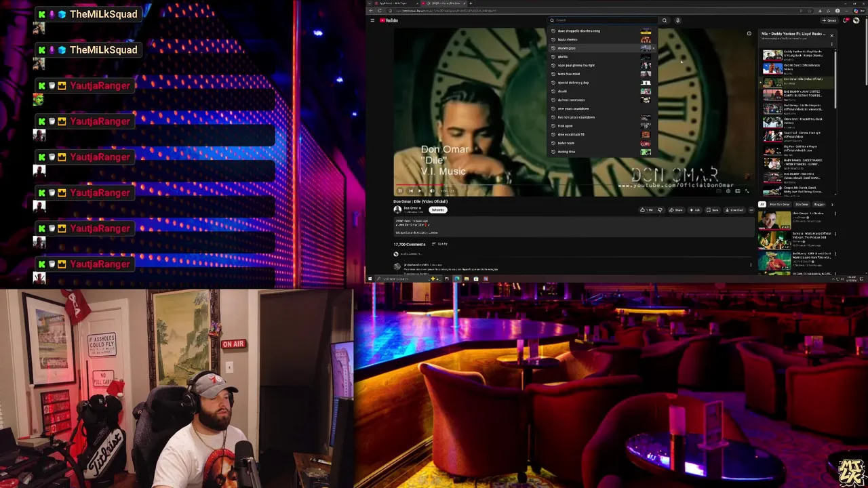Switch to theater mode in player
Viewport: 868px width, 488px height.
[738, 191]
